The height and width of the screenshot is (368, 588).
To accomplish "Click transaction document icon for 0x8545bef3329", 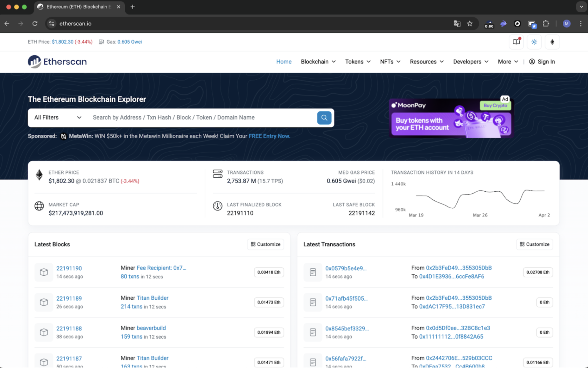I will point(313,332).
